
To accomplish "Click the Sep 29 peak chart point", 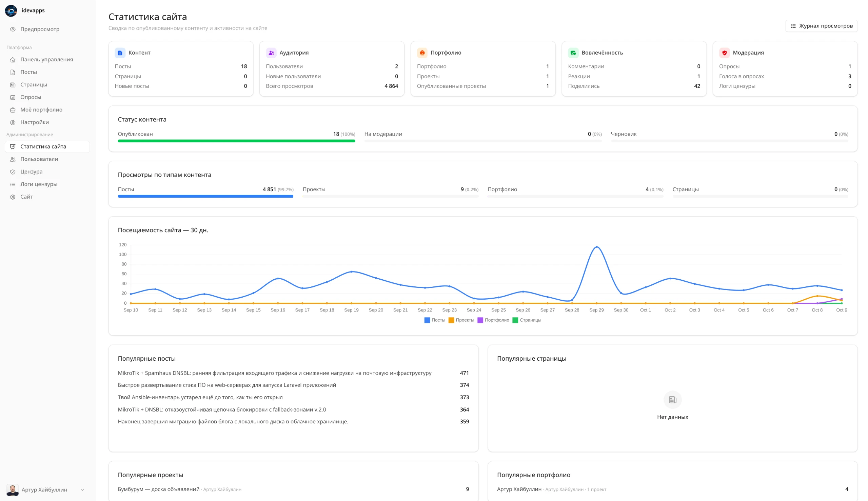I will tap(596, 247).
